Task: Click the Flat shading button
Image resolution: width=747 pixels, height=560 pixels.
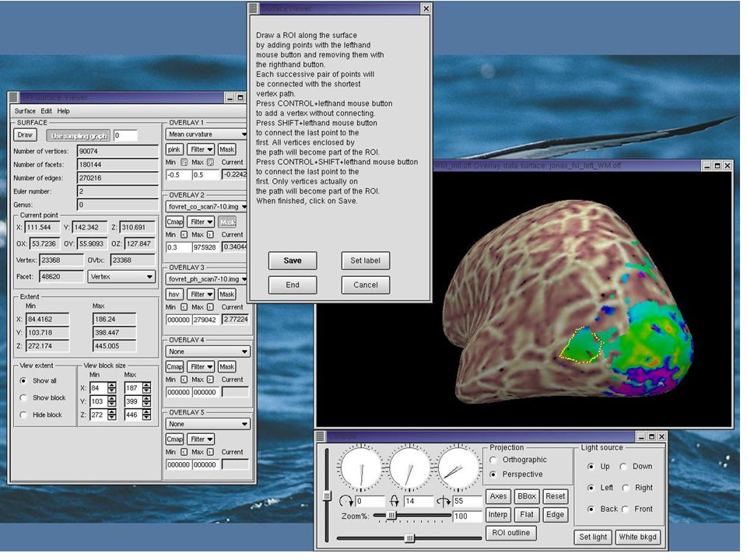Action: click(x=527, y=515)
